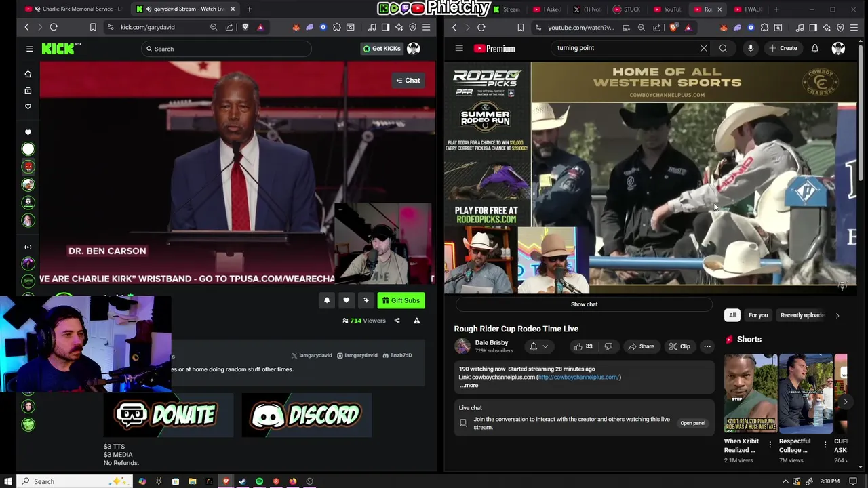Close the garydavid Stream tab

pos(233,9)
